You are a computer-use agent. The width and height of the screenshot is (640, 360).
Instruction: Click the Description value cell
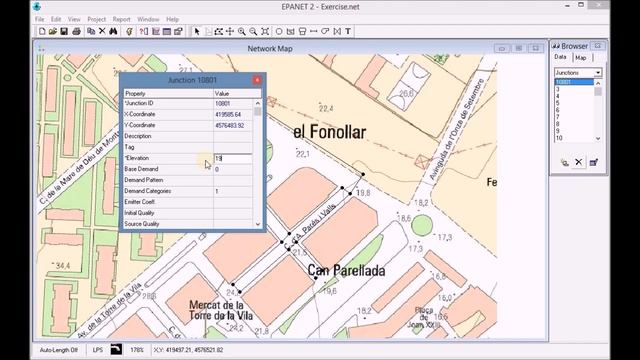tap(233, 136)
